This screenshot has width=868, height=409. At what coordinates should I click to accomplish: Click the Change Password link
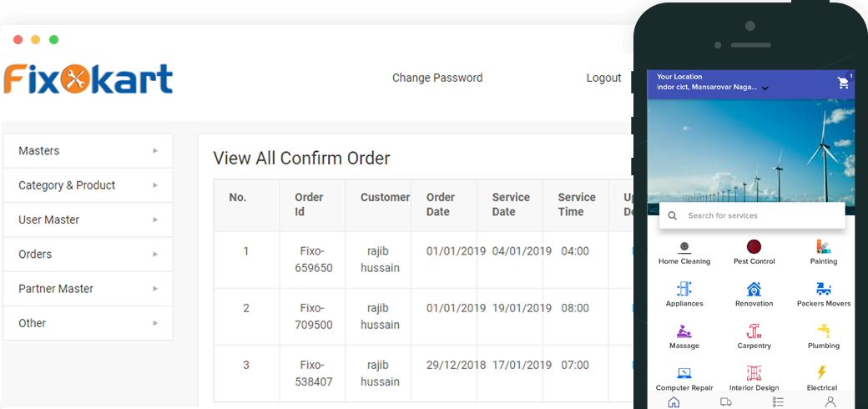[437, 78]
